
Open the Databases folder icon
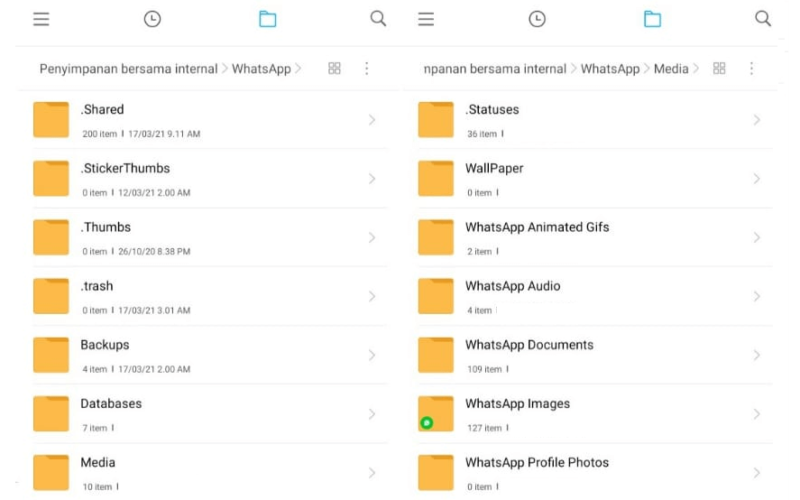click(x=51, y=414)
